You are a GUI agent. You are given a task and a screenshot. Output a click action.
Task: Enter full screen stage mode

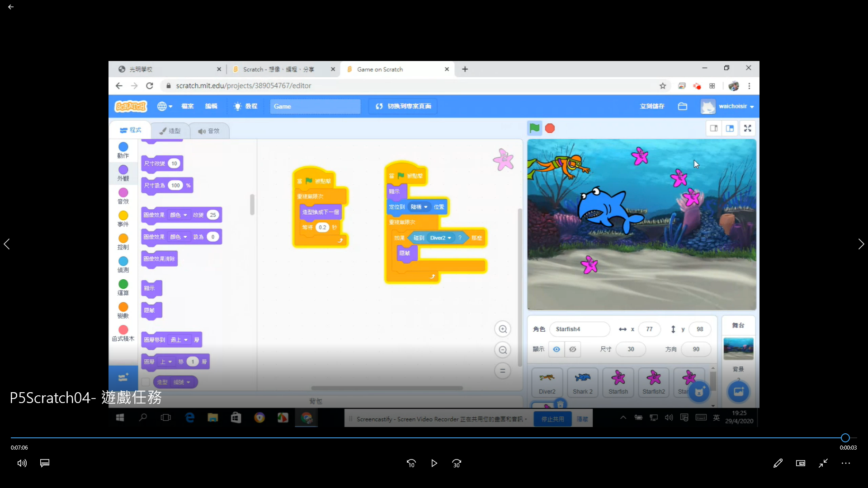(x=748, y=128)
